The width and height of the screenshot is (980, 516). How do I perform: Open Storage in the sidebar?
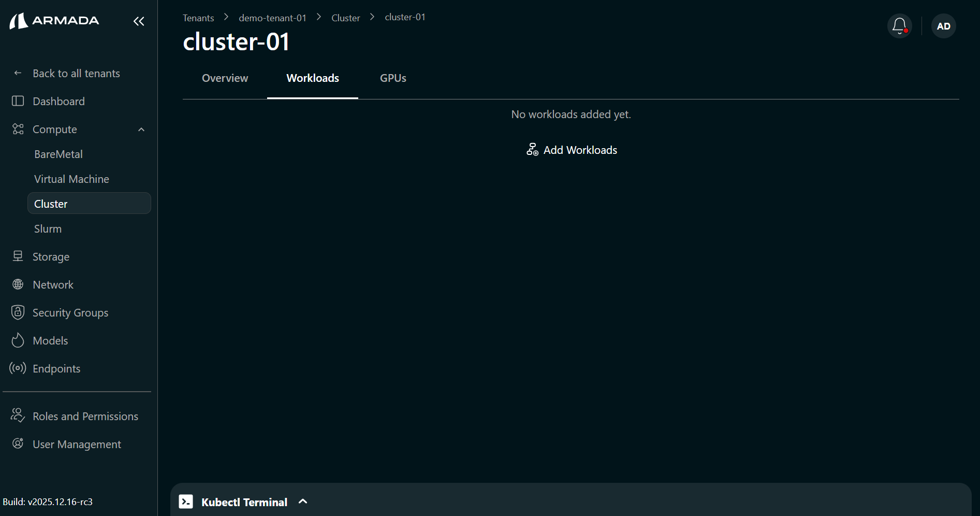(51, 257)
